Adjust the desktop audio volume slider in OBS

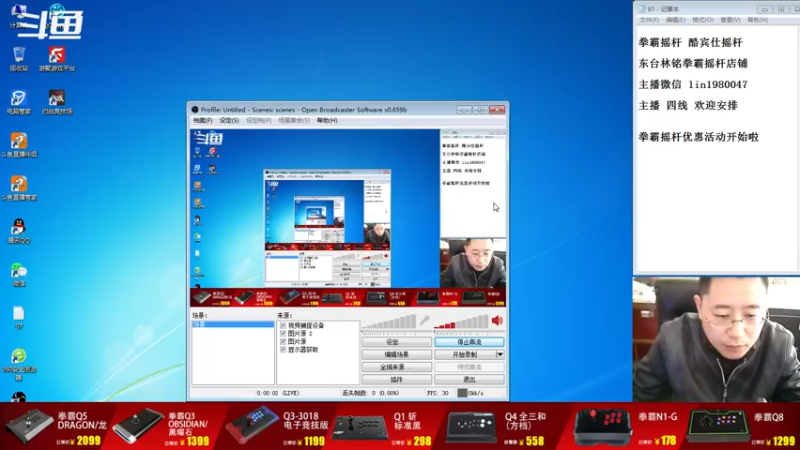click(461, 322)
